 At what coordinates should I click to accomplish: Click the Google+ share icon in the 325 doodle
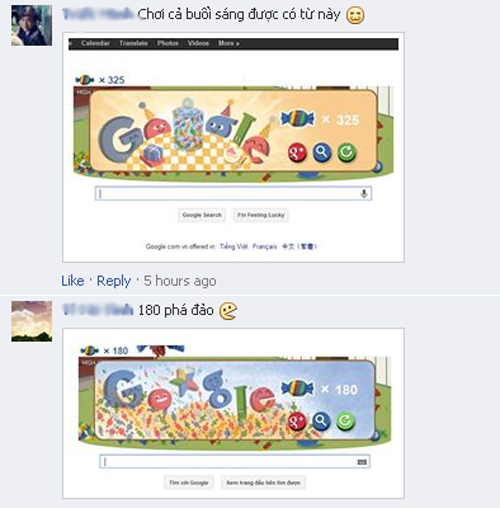pos(297,152)
